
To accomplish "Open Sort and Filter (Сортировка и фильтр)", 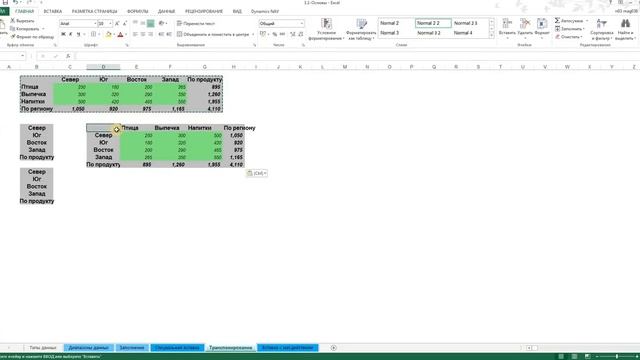I will (x=602, y=29).
